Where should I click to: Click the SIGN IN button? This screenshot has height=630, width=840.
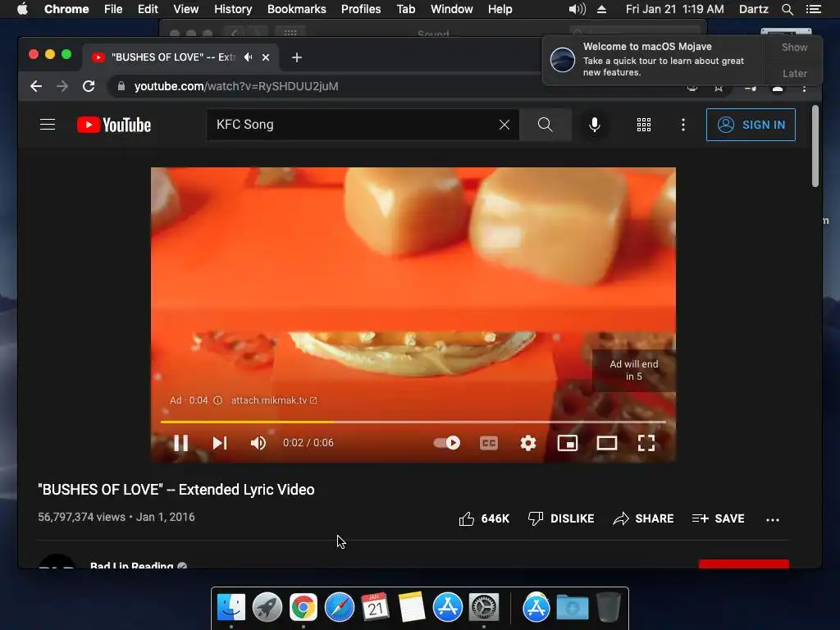(751, 125)
